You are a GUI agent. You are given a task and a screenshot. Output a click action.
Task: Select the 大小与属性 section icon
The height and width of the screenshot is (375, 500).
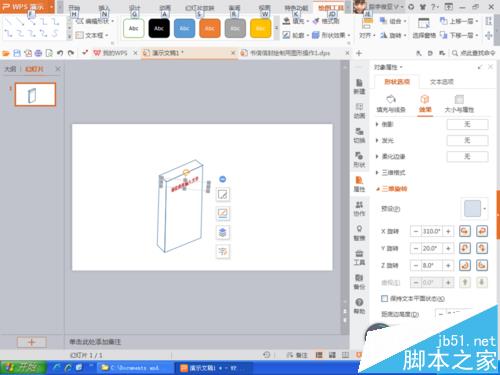tap(459, 104)
